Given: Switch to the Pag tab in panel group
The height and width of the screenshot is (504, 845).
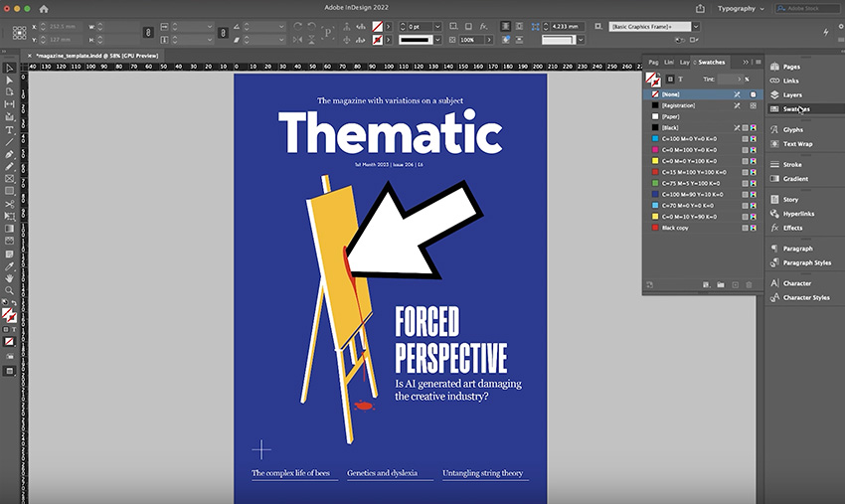Looking at the screenshot, I should pyautogui.click(x=653, y=62).
